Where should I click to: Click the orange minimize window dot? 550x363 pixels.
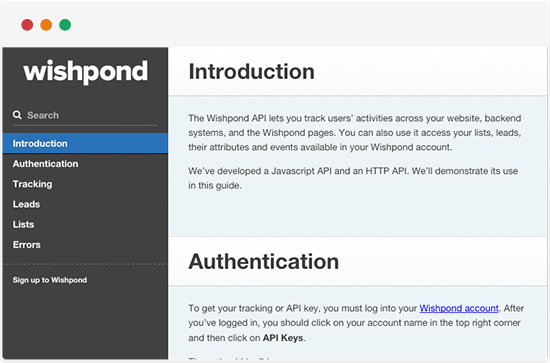click(46, 25)
